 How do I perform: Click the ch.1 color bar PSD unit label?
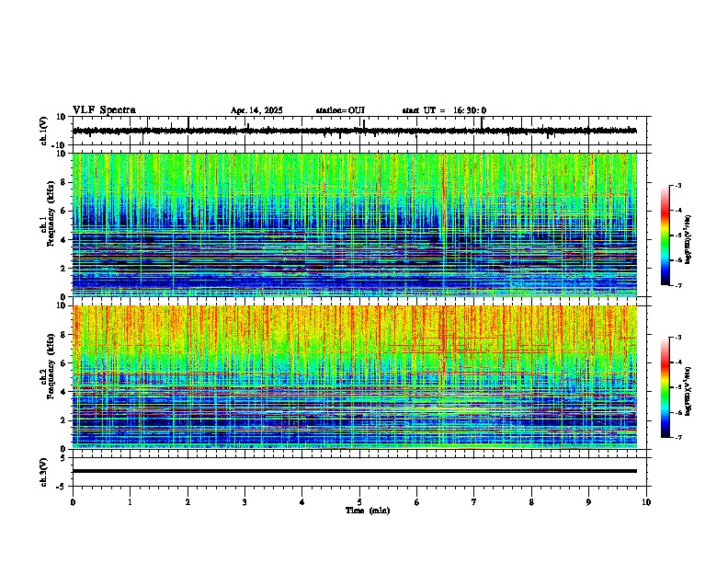(x=688, y=239)
